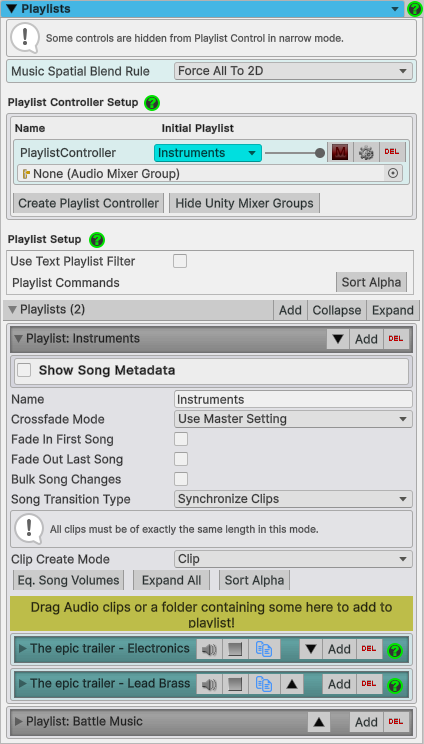Check the Show Song Metadata box

pyautogui.click(x=24, y=370)
